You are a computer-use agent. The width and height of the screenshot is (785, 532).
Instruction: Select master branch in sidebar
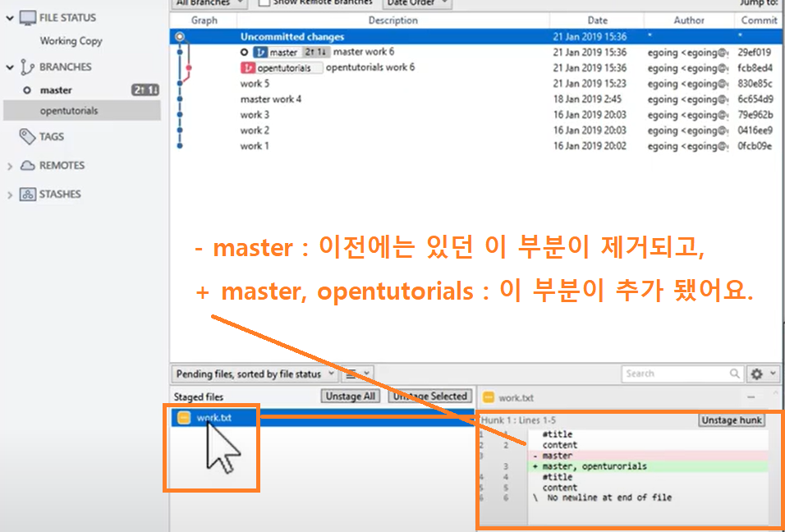[x=56, y=90]
